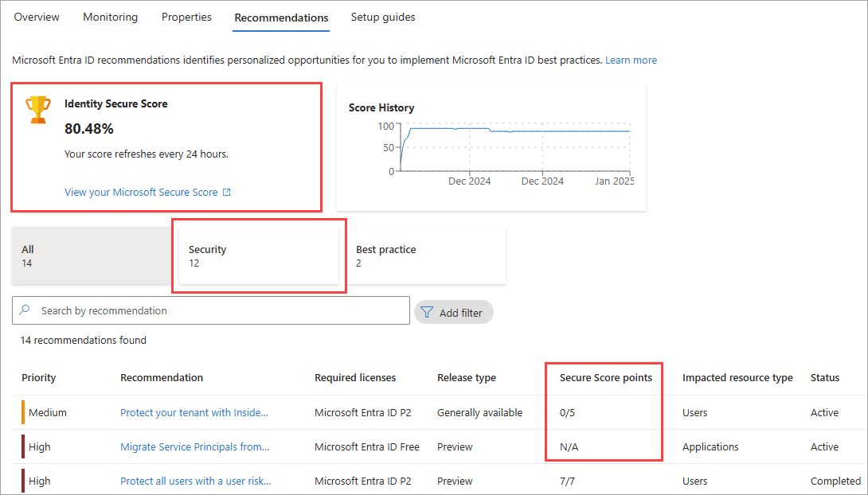Click the magnifier icon in search box
This screenshot has height=495, width=868.
[25, 310]
